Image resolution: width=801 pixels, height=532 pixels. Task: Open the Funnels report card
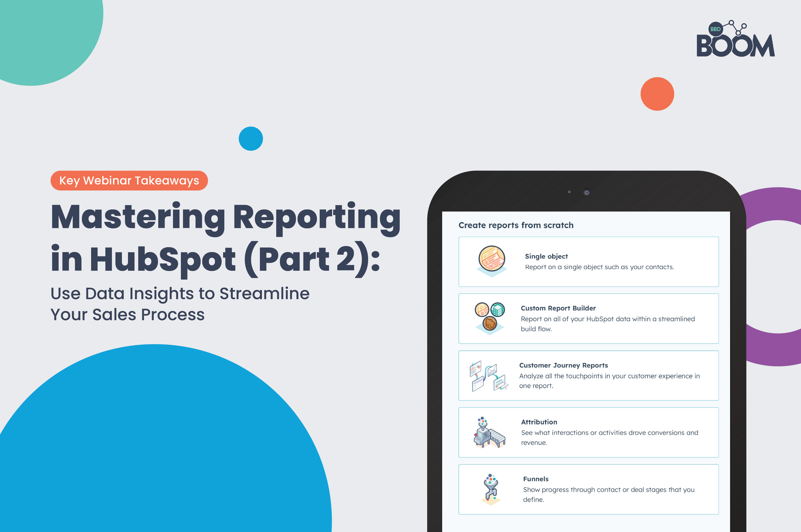tap(589, 490)
